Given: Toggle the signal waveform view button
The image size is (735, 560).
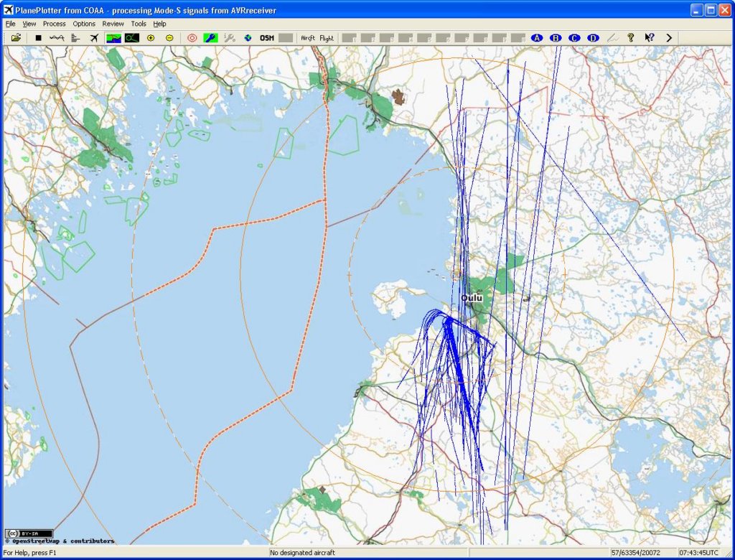Looking at the screenshot, I should coord(57,38).
